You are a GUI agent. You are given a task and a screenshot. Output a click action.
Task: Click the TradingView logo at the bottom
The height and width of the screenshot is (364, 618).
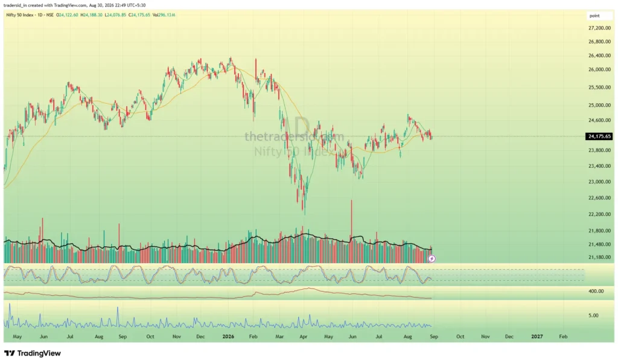(33, 353)
